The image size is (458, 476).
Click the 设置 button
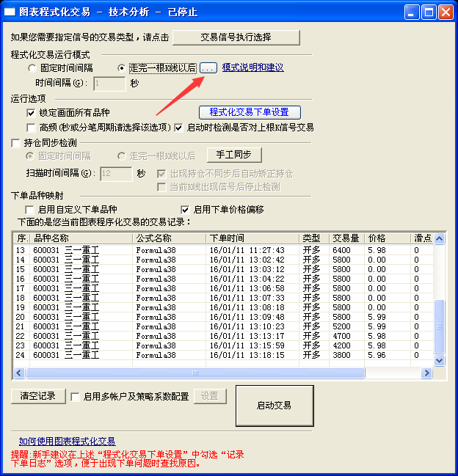(210, 396)
